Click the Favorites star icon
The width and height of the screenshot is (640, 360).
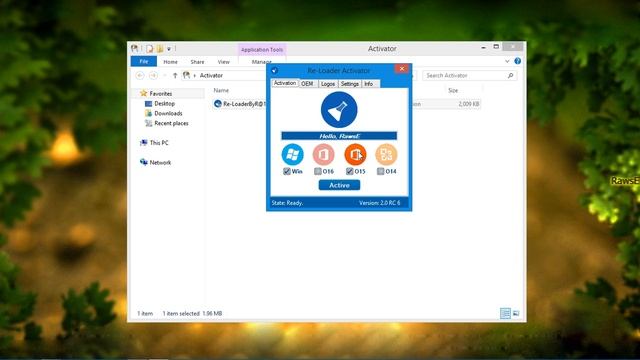pos(143,93)
